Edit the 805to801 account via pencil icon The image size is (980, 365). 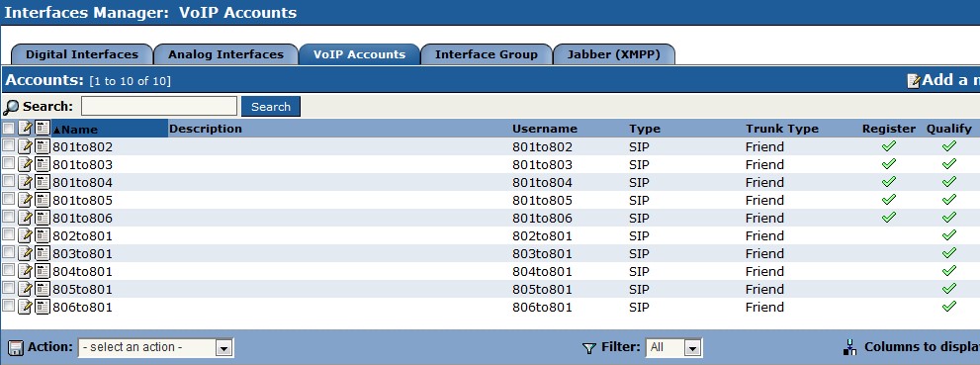25,289
